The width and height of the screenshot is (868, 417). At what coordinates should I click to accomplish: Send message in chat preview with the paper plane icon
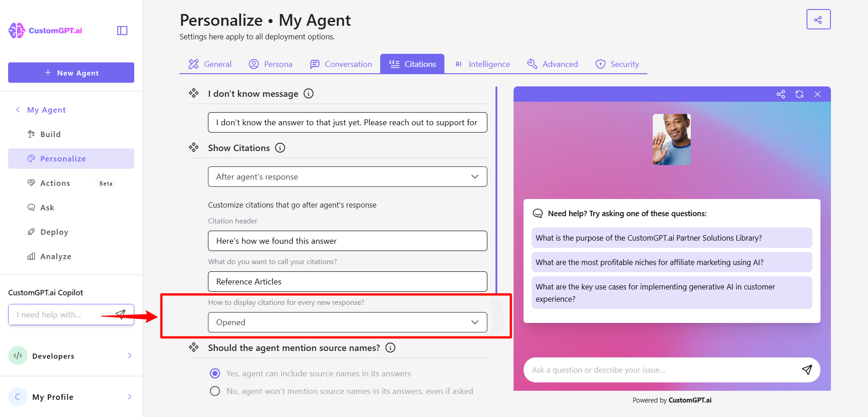(x=807, y=370)
